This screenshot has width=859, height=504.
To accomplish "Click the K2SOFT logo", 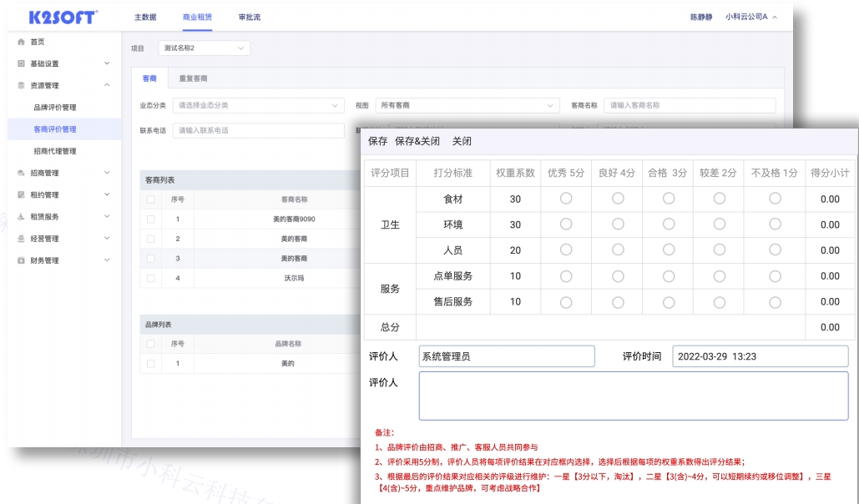I will [x=63, y=17].
